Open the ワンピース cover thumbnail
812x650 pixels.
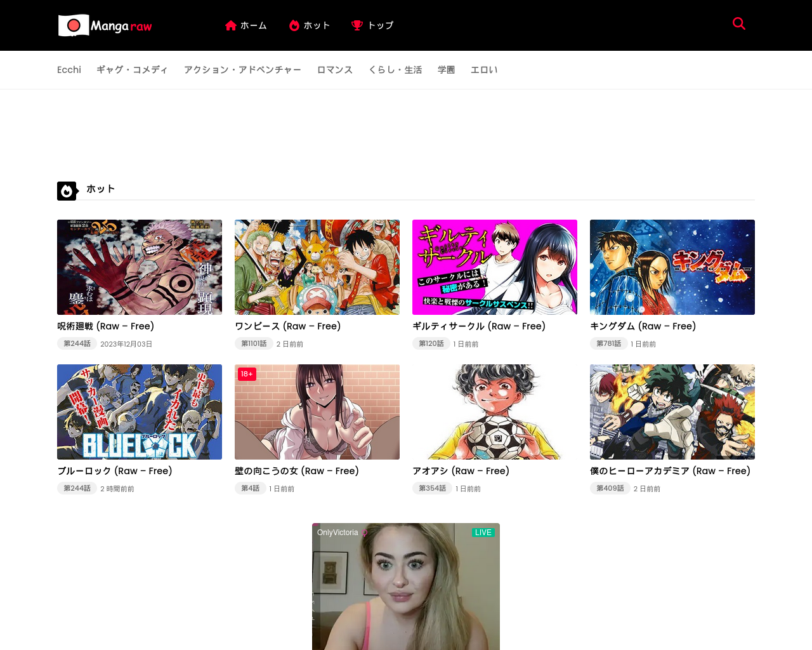pos(317,267)
